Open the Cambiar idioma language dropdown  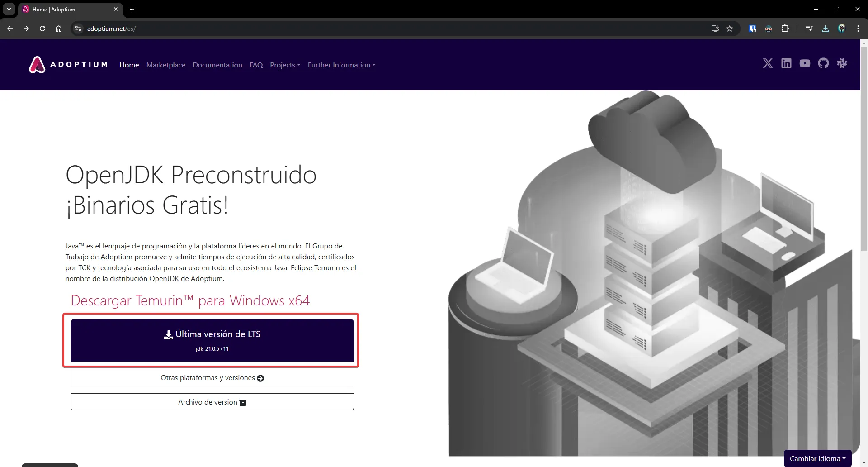click(x=818, y=458)
